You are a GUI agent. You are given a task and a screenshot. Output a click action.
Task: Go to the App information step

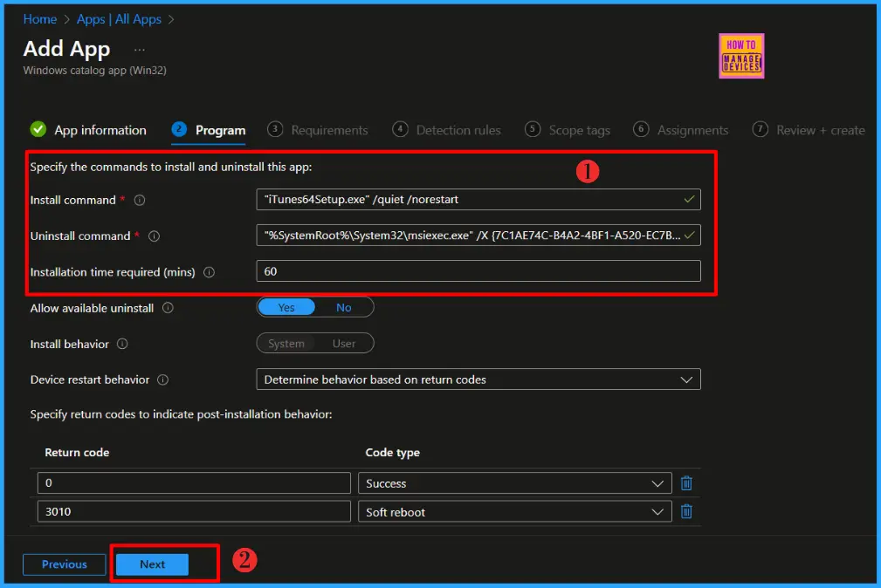(x=88, y=130)
